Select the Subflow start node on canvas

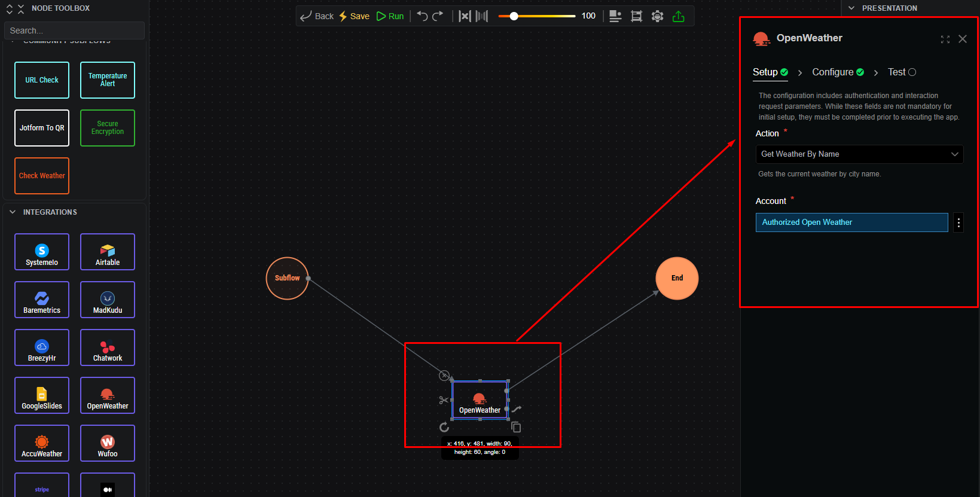point(287,278)
